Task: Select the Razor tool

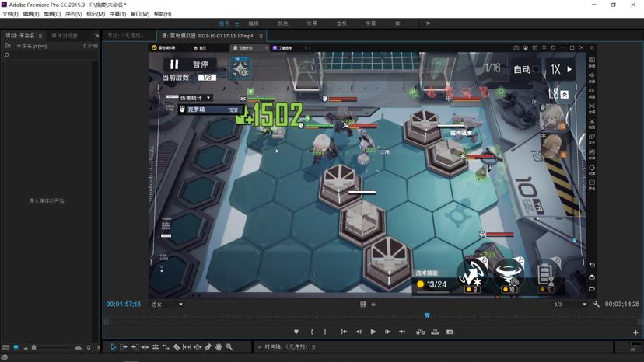Action: point(177,347)
